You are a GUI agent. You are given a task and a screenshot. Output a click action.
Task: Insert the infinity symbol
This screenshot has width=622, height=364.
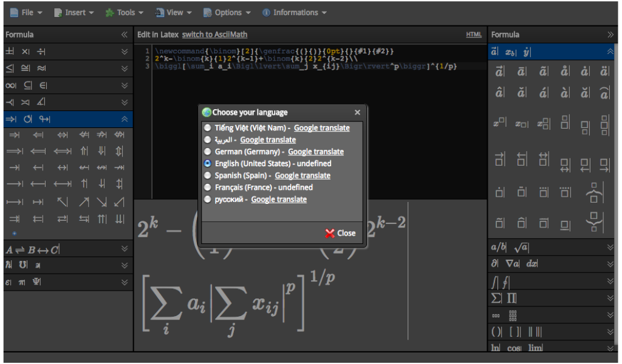click(10, 86)
